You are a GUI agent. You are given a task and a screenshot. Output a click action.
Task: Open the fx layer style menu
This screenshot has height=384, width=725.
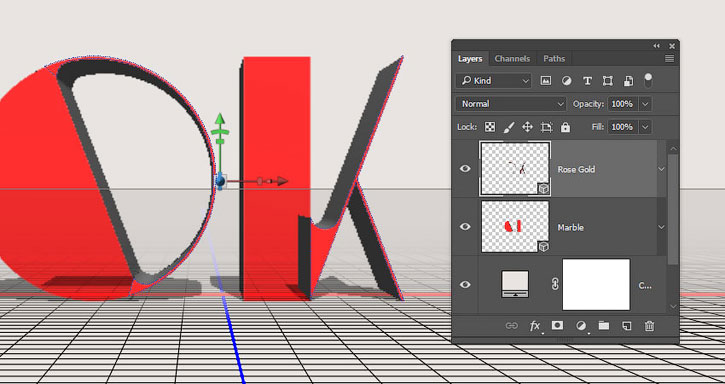click(x=535, y=326)
